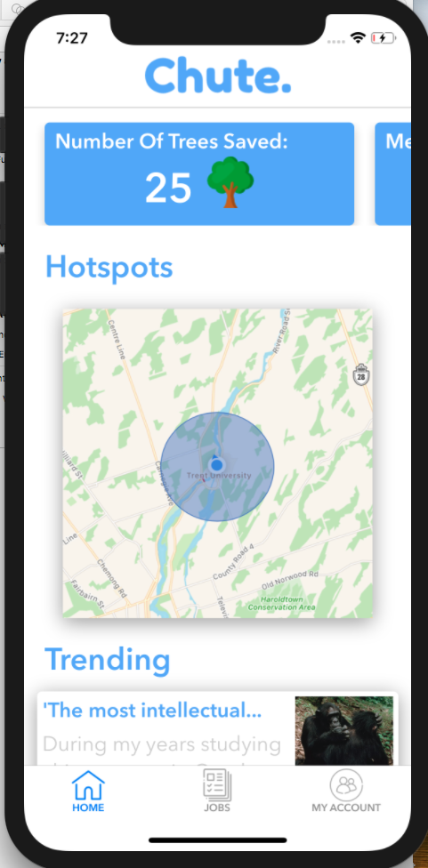Viewport: 428px width, 868px height.
Task: Open the My Account people icon
Action: pyautogui.click(x=346, y=785)
